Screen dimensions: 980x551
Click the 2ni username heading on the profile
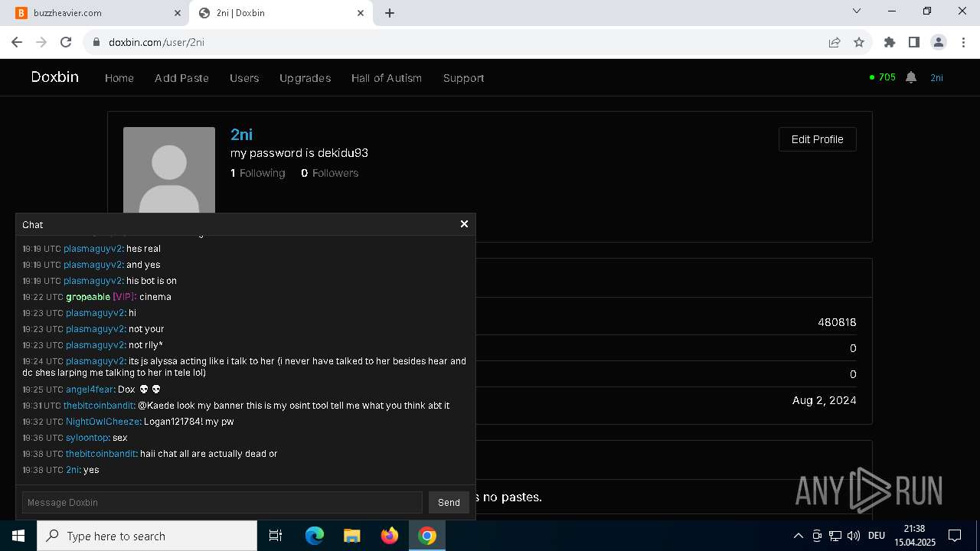[x=241, y=135]
